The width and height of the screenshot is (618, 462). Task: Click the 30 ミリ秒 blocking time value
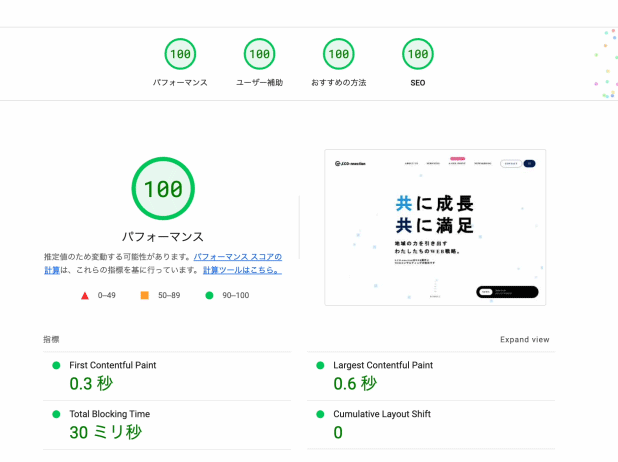tap(105, 433)
